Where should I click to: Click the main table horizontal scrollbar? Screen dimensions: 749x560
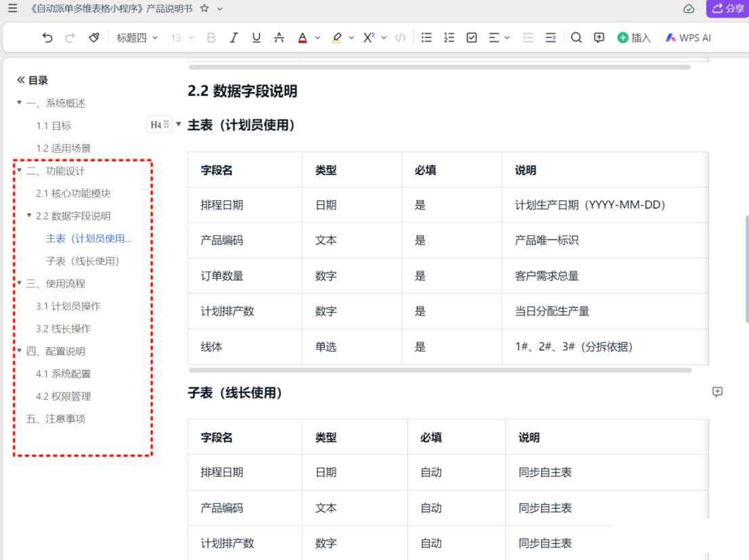pos(440,370)
